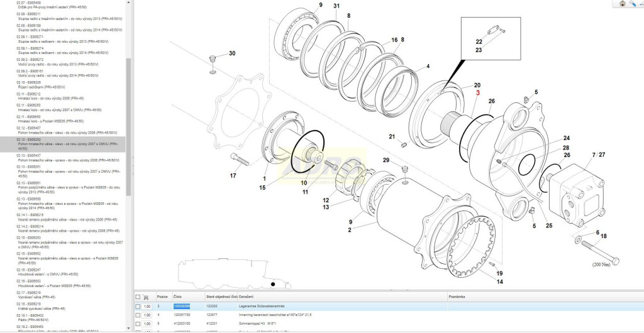Click the left list scrollbar thumb
Screen dimensions: 644x333
128,127
